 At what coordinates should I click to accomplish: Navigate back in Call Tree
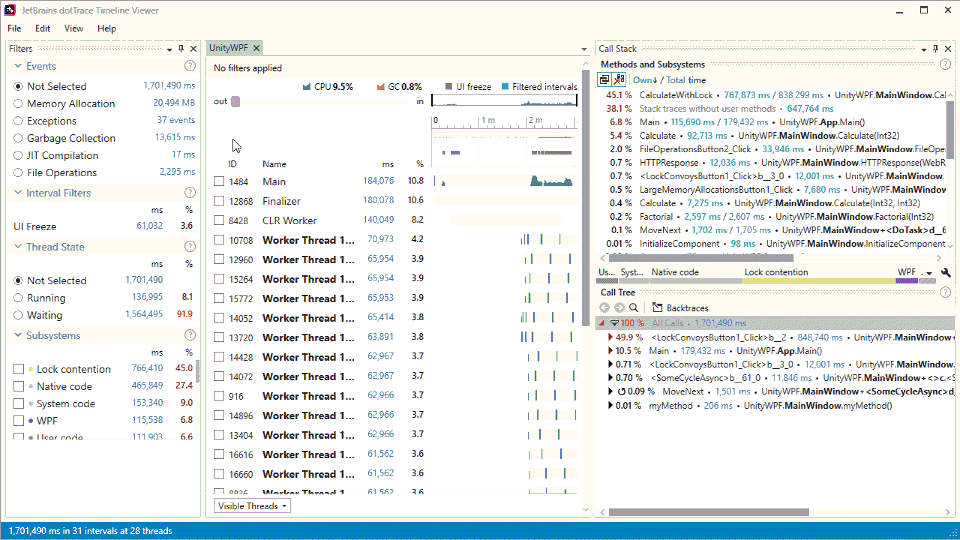604,308
